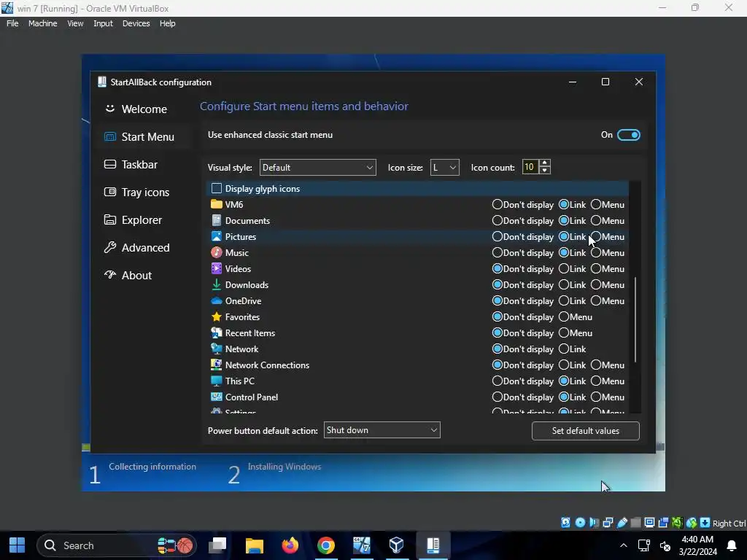Open the VirtualBox Input menu
The height and width of the screenshot is (560, 747).
(x=103, y=23)
